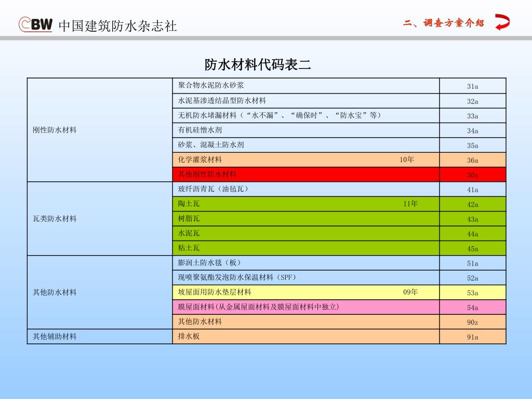
Task: Click the 二、调查方案介绍 section label
Action: tap(444, 23)
